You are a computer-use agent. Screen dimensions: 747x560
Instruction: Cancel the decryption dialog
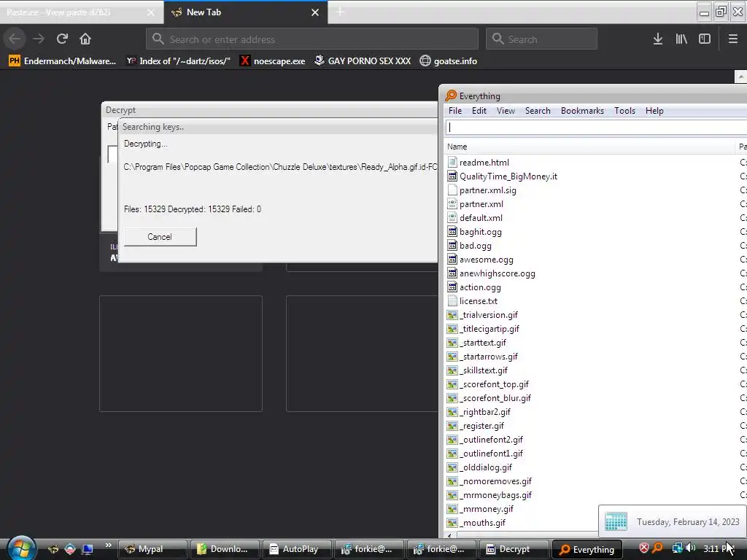point(160,237)
